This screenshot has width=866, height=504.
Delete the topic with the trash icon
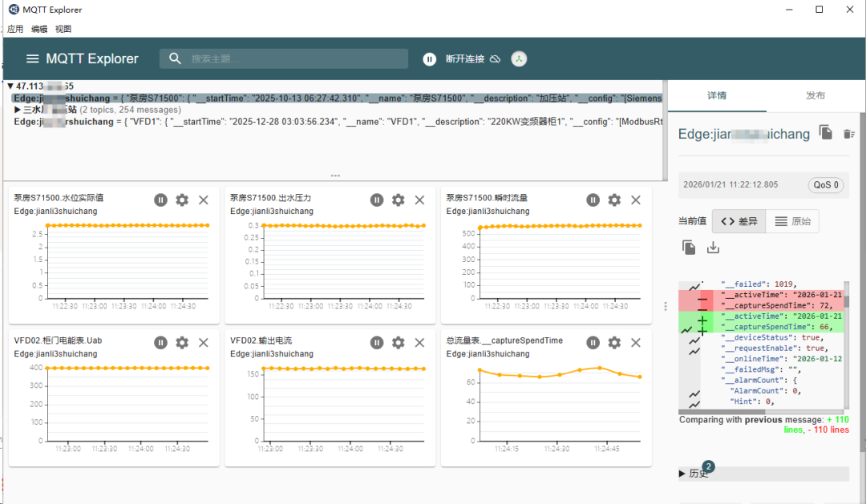[849, 134]
